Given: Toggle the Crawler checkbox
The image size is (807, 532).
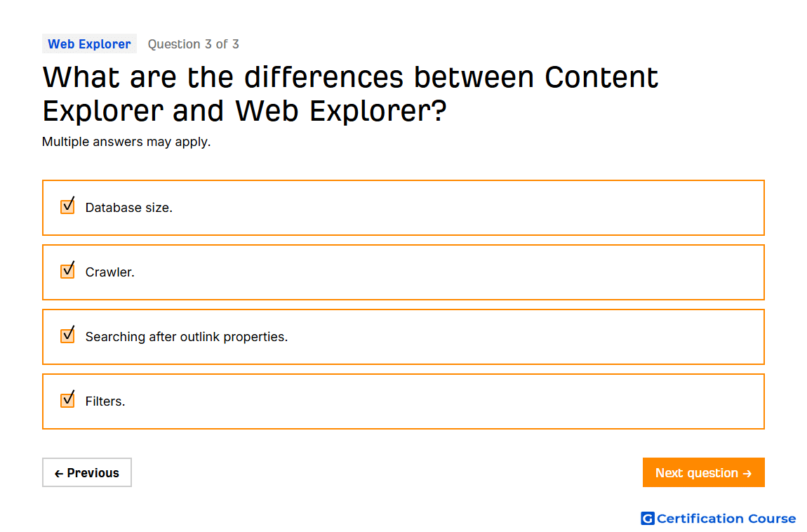Looking at the screenshot, I should [67, 271].
